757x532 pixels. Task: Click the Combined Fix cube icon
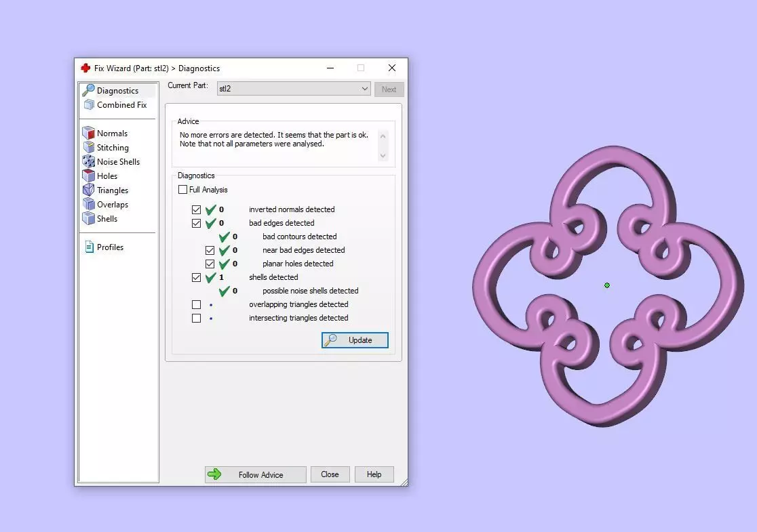pos(89,104)
